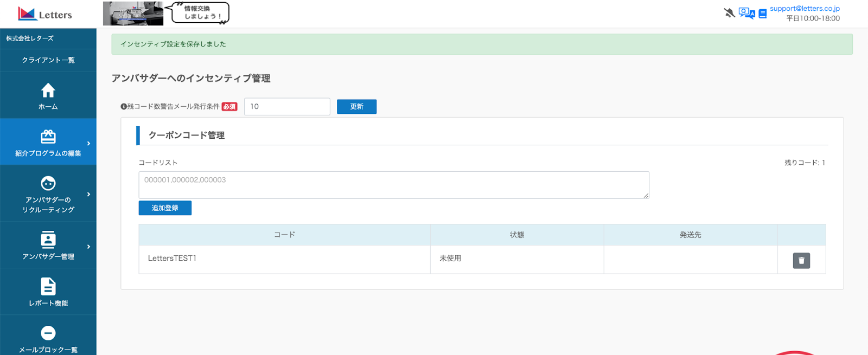The height and width of the screenshot is (355, 868).
Task: Click the 追加登録 button
Action: point(165,208)
